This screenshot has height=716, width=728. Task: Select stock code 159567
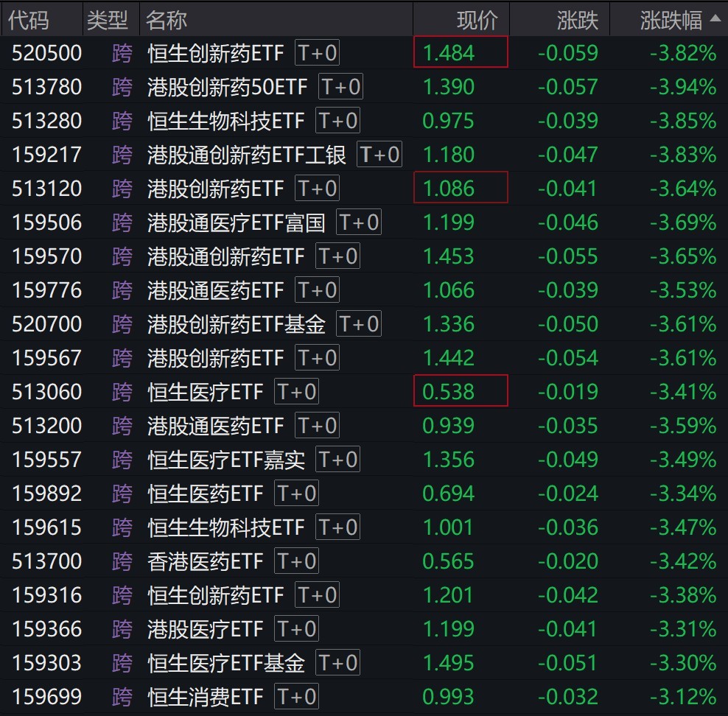coord(47,358)
